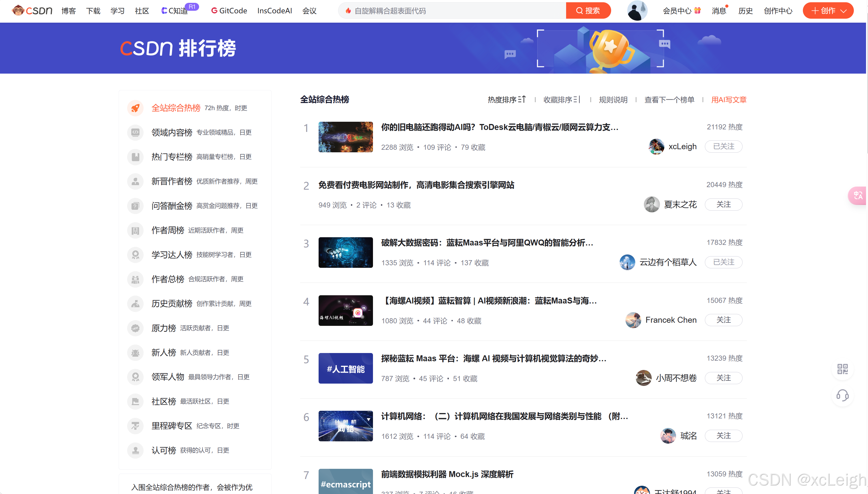Open 学习 in top navigation
The height and width of the screenshot is (494, 868).
coord(118,11)
